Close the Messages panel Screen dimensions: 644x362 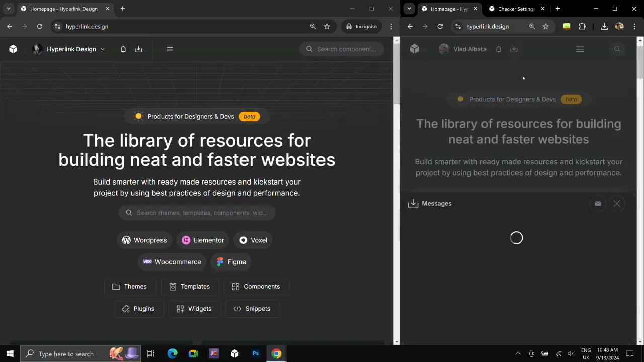tap(617, 204)
